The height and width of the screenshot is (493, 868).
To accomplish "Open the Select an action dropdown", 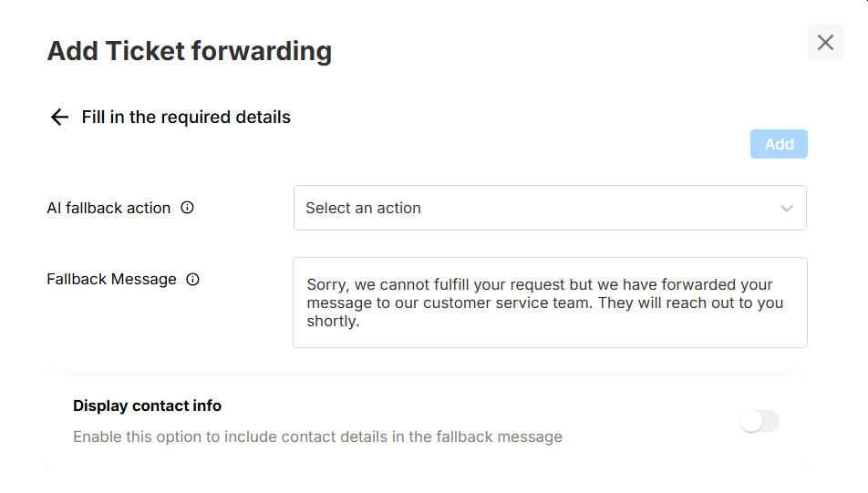I will (549, 208).
